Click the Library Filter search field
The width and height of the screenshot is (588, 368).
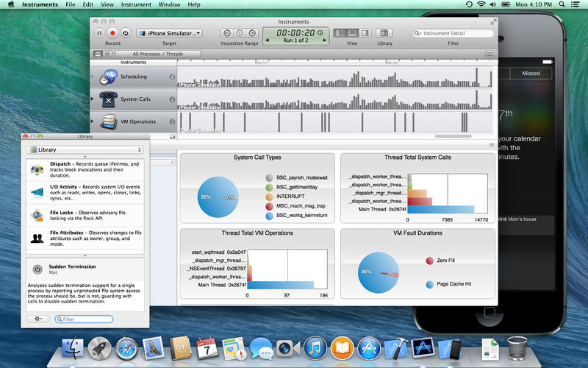point(84,319)
